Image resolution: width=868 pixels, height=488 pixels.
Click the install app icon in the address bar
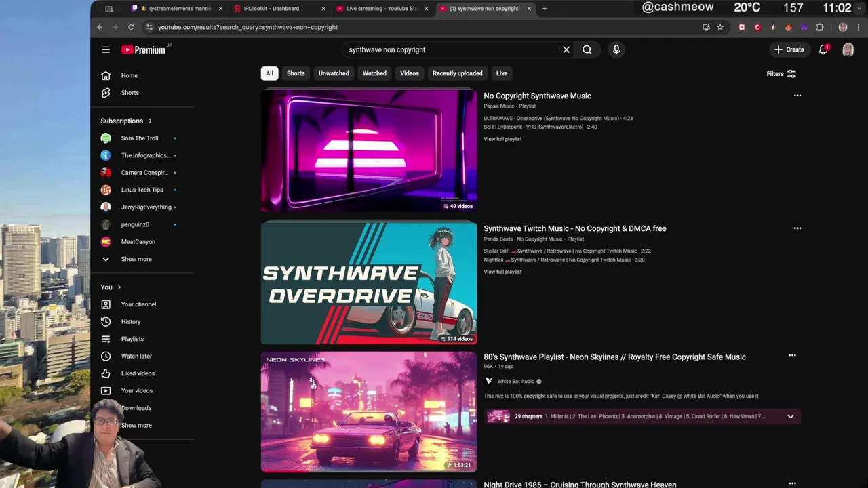tap(706, 27)
